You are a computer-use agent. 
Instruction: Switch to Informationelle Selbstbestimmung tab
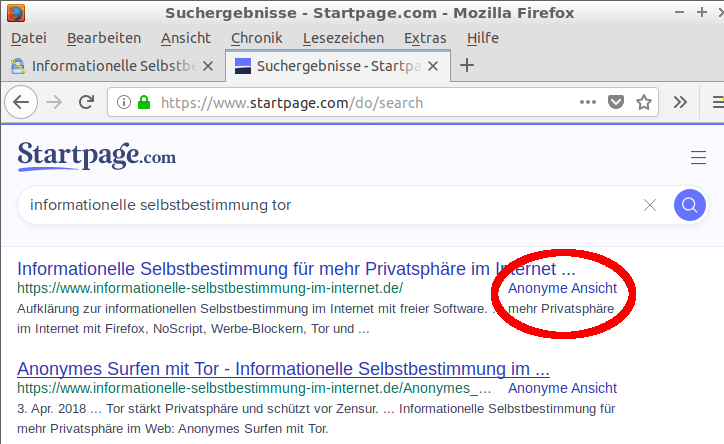click(114, 66)
